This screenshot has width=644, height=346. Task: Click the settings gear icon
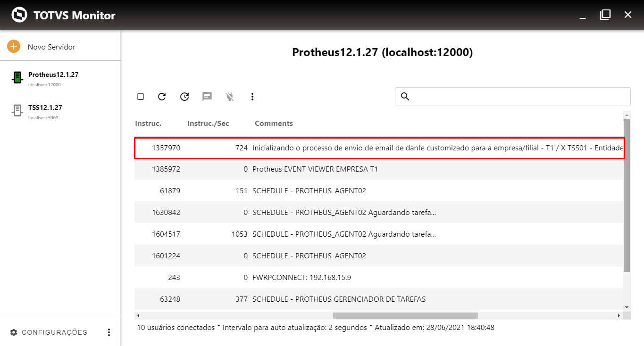coord(14,332)
